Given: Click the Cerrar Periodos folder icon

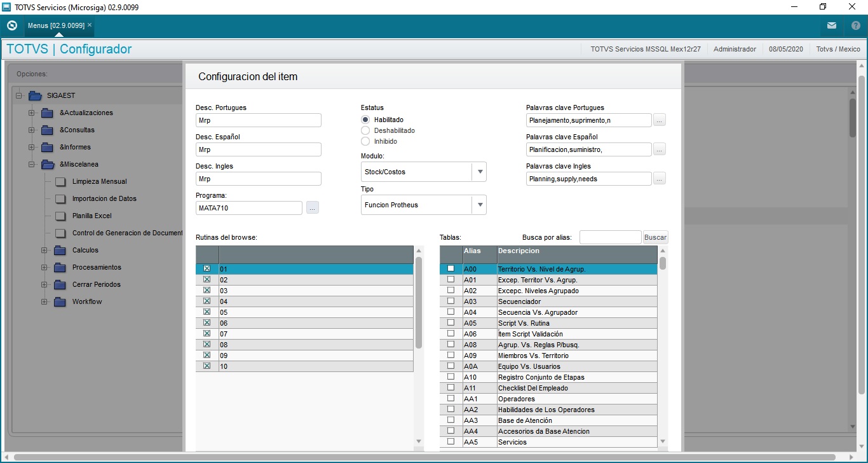Looking at the screenshot, I should (x=60, y=284).
